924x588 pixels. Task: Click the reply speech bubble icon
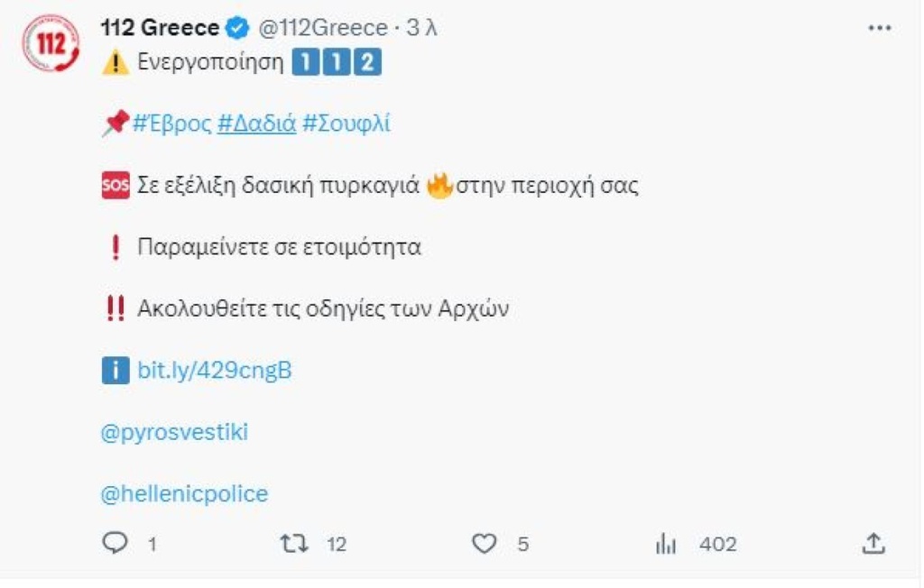116,544
